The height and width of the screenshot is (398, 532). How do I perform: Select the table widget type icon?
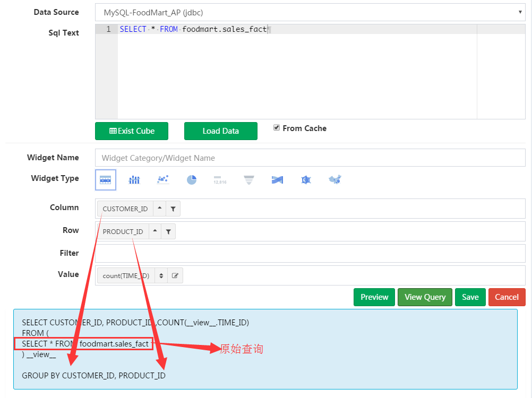(x=105, y=180)
